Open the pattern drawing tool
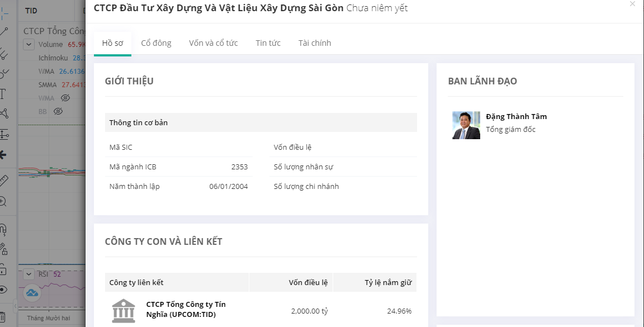This screenshot has width=644, height=327. coord(3,113)
